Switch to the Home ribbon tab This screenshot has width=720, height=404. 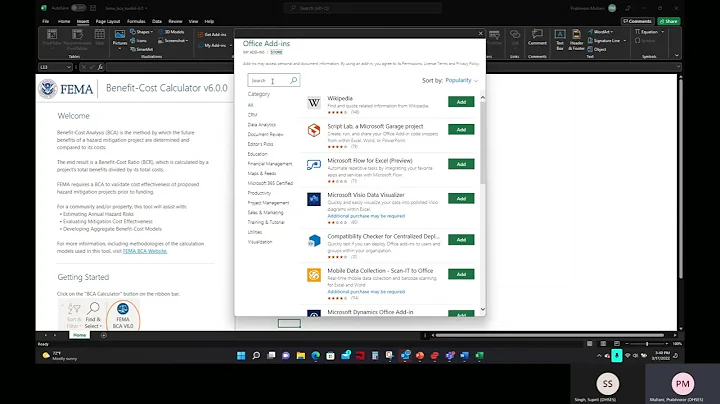(x=64, y=21)
